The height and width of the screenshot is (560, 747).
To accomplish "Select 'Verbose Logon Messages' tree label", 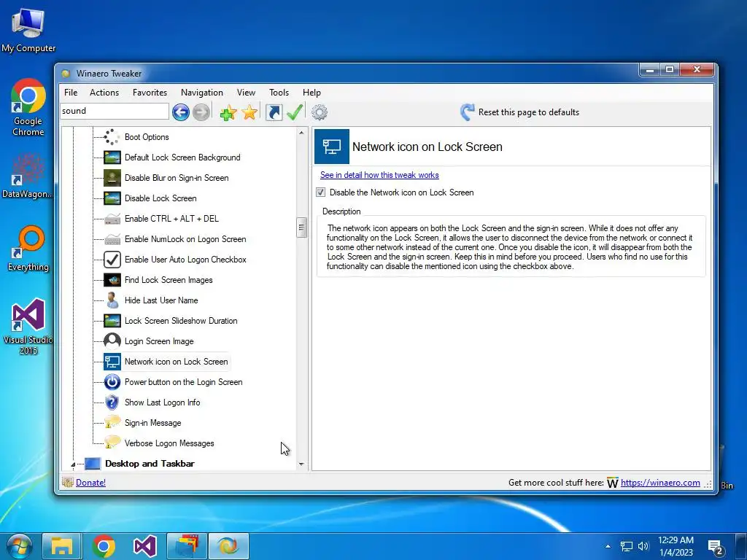I will click(x=169, y=443).
